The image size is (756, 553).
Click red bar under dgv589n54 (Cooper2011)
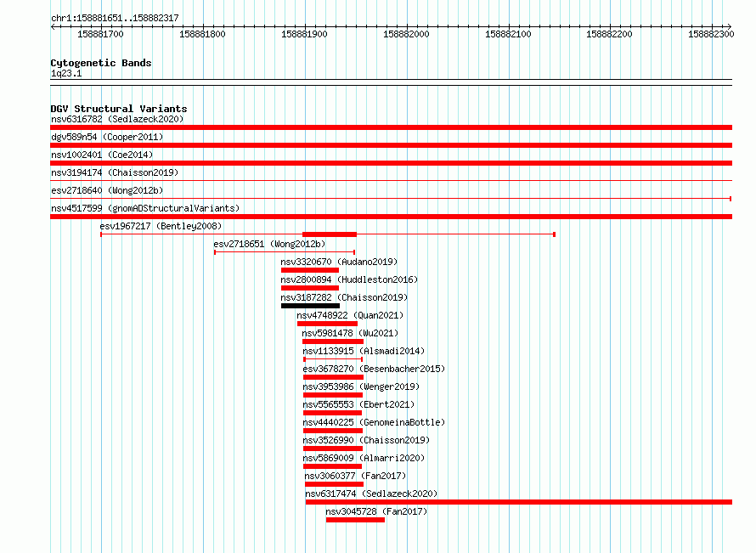click(x=391, y=145)
